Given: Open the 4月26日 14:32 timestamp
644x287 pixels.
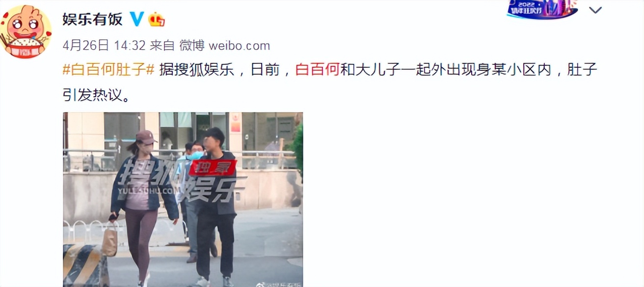Looking at the screenshot, I should click(104, 46).
